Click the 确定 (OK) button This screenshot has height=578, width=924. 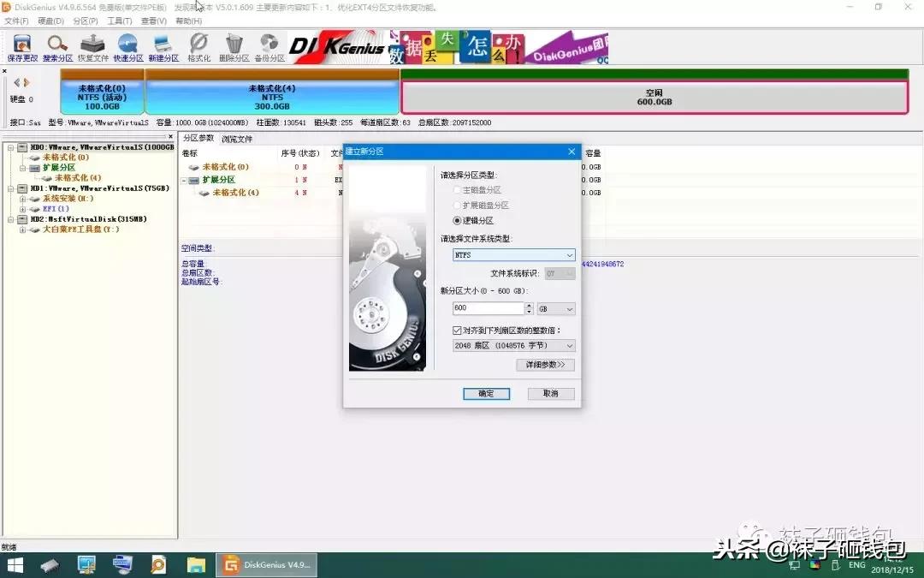pyautogui.click(x=486, y=393)
